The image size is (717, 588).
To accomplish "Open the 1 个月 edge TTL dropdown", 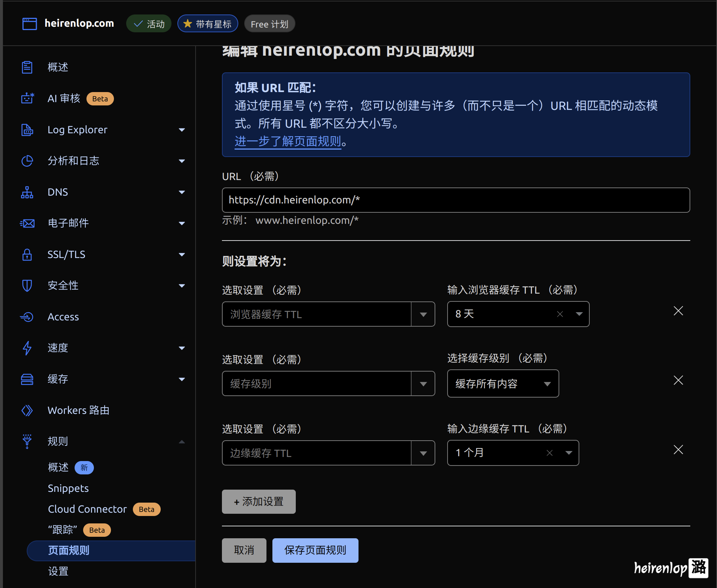I will (x=569, y=453).
